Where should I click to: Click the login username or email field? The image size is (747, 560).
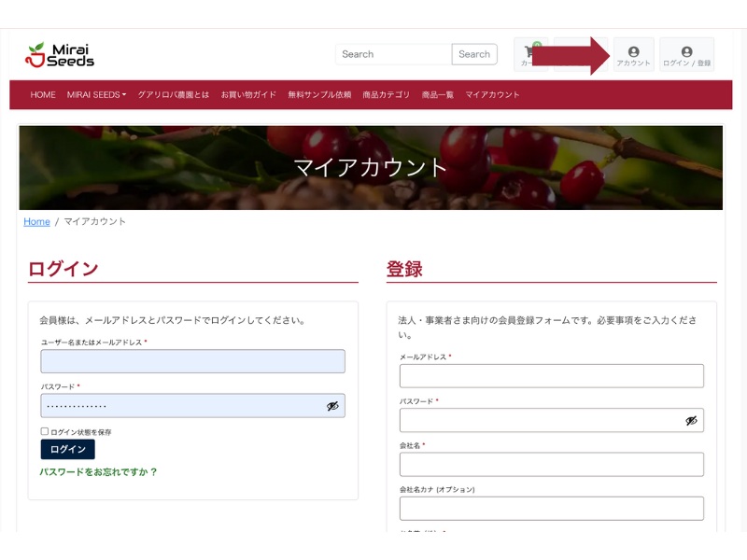(x=192, y=361)
